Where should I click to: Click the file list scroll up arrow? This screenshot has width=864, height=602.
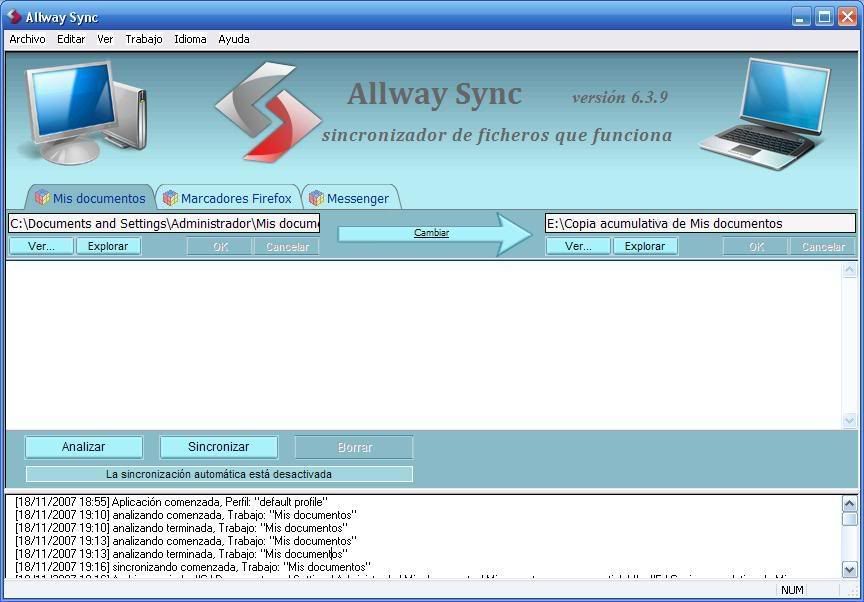pyautogui.click(x=849, y=270)
